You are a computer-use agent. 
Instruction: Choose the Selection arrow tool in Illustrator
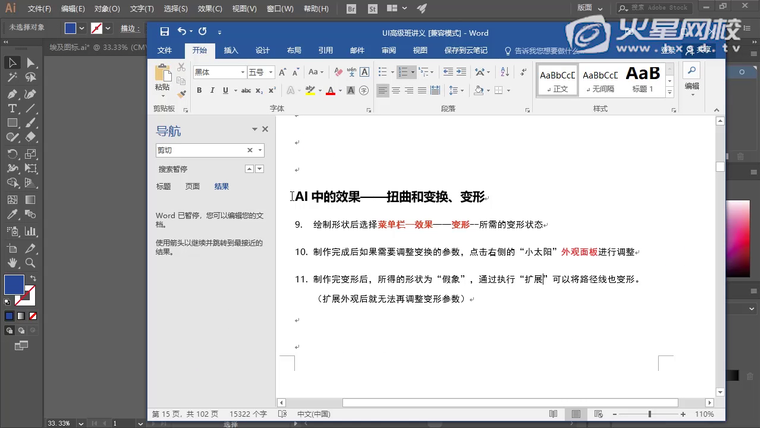coord(12,62)
